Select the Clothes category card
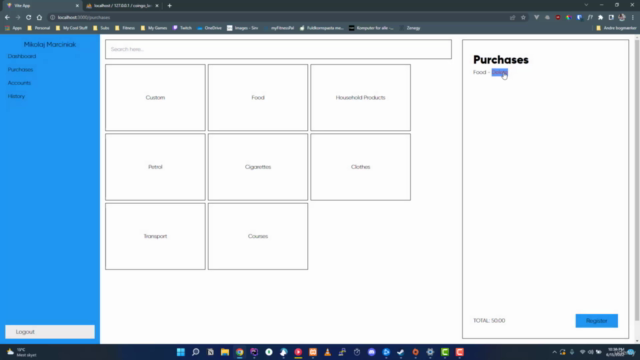The width and height of the screenshot is (640, 360). click(360, 167)
